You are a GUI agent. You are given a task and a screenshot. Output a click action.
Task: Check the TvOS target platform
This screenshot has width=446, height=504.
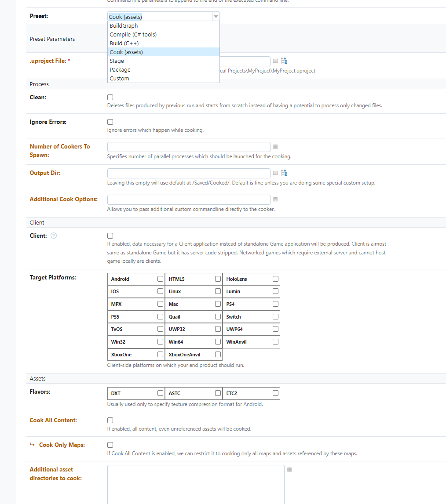pyautogui.click(x=160, y=329)
